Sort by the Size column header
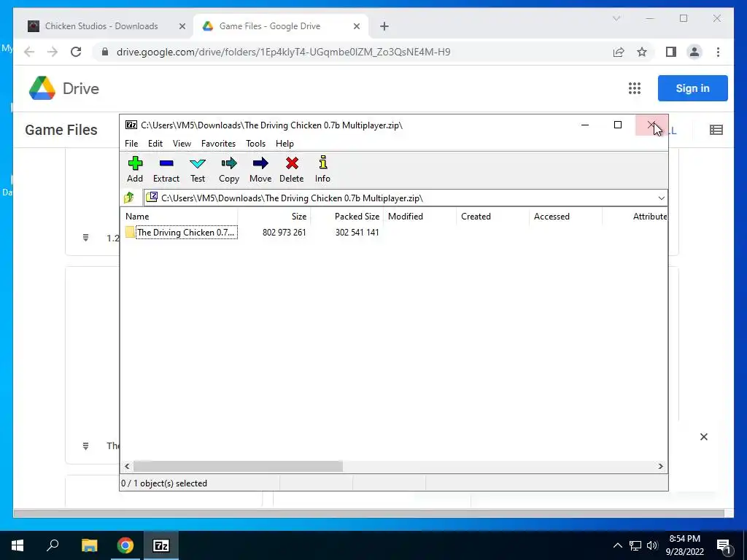Screen dimensions: 747x560 (x=274, y=216)
